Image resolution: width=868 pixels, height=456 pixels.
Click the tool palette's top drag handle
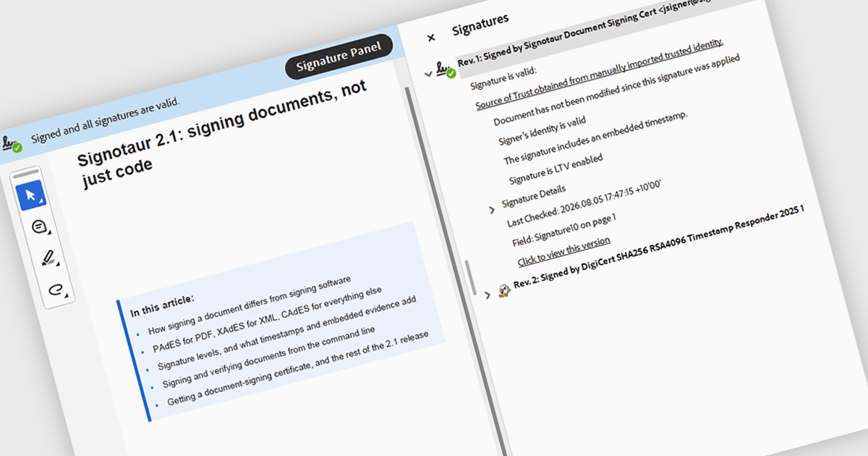tap(26, 174)
